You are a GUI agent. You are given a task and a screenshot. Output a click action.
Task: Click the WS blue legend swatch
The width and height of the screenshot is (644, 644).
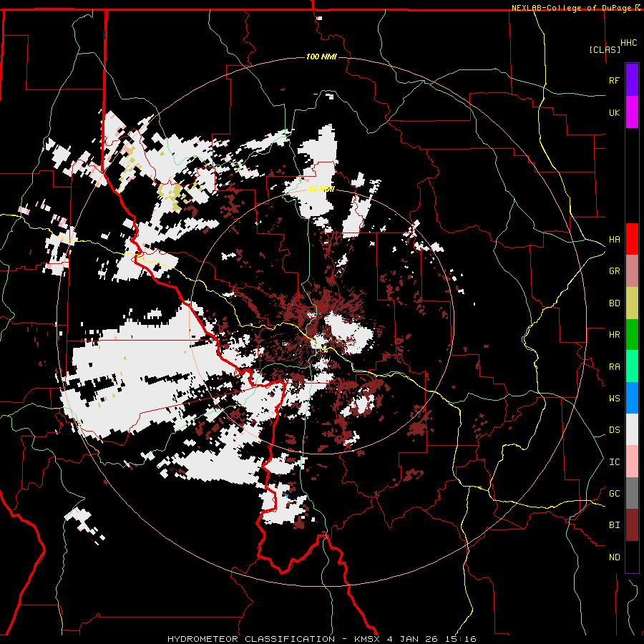(632, 398)
